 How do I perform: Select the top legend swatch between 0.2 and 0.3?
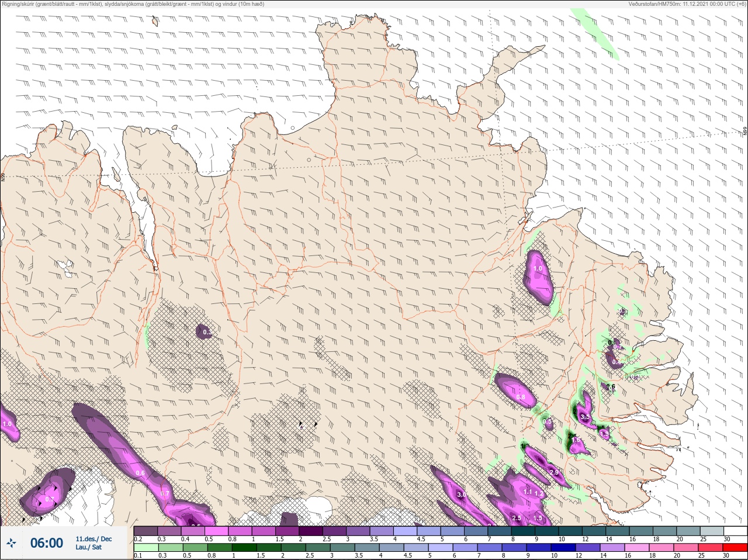point(146,531)
